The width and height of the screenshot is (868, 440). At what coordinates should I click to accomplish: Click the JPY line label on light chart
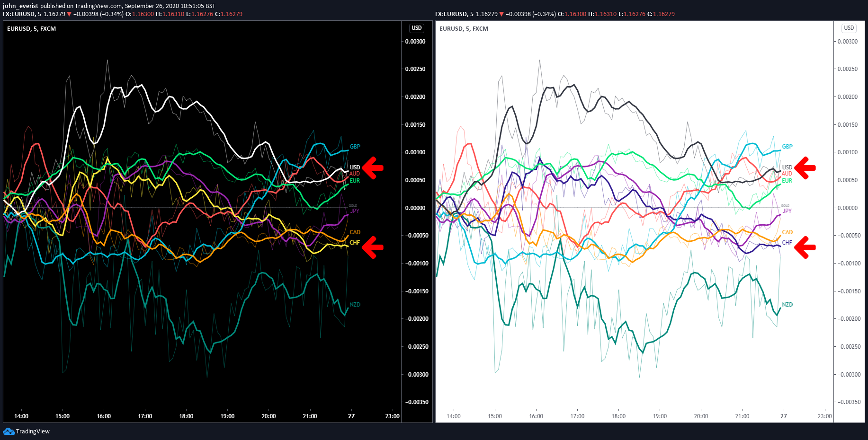coord(787,211)
